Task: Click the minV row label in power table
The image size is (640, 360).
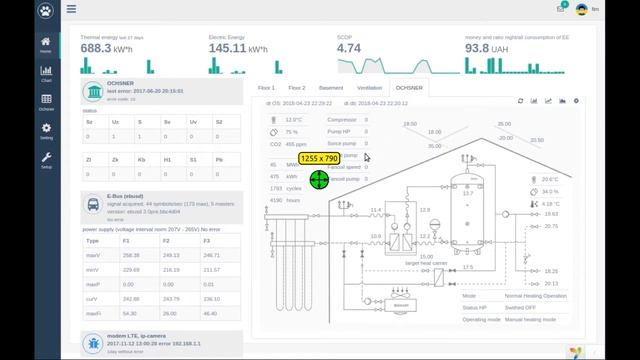Action: [x=92, y=270]
